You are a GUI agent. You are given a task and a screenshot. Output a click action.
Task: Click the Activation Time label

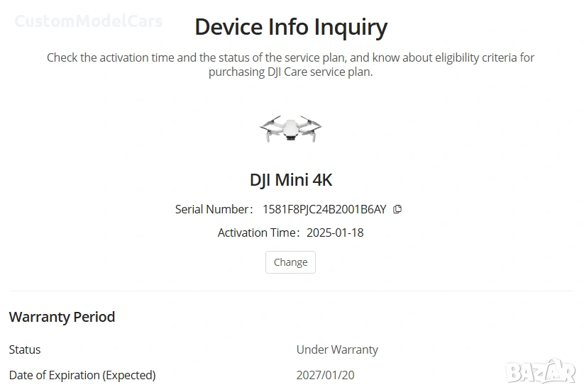tap(258, 233)
